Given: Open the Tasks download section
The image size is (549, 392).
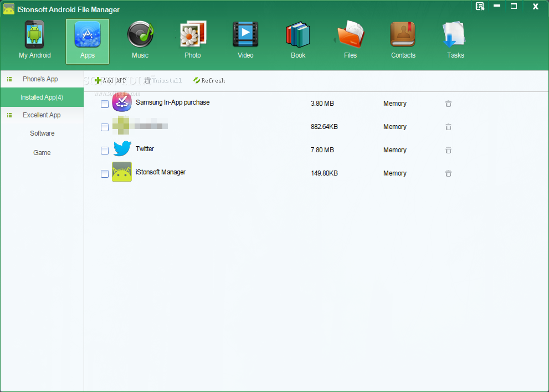Looking at the screenshot, I should point(455,40).
